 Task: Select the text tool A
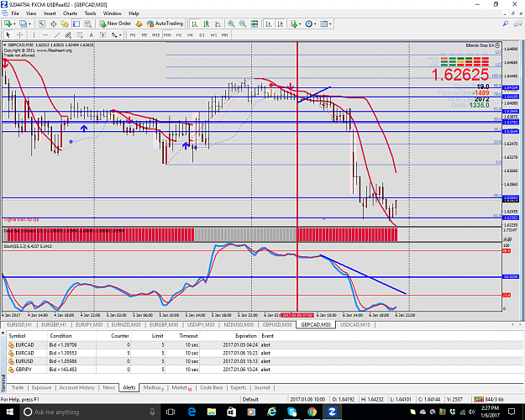[x=91, y=34]
